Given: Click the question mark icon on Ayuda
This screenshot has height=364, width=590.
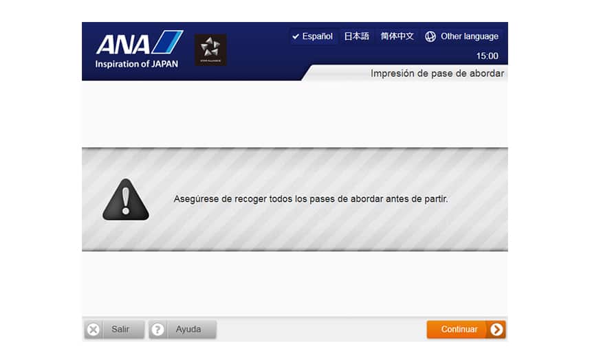Looking at the screenshot, I should click(157, 330).
